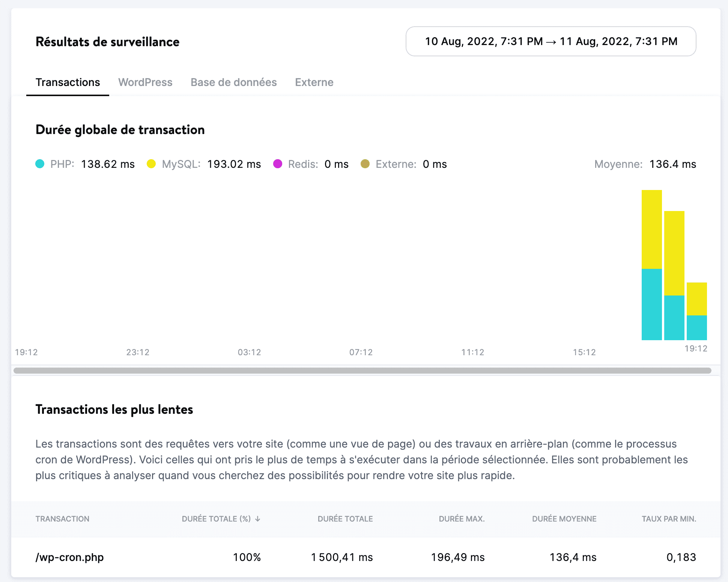Screen dimensions: 728x582
Task: Sort by the Durée moyenne column header
Action: (x=564, y=519)
